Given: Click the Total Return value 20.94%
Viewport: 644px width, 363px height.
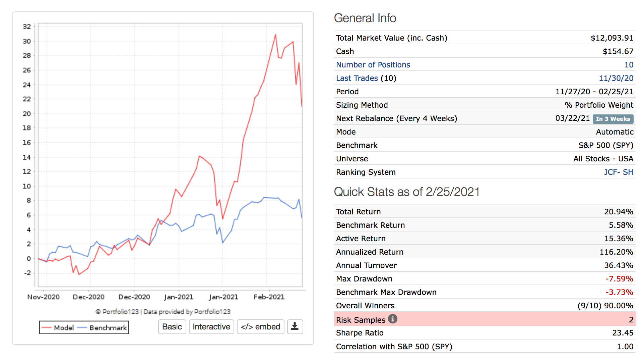Looking at the screenshot, I should (618, 212).
